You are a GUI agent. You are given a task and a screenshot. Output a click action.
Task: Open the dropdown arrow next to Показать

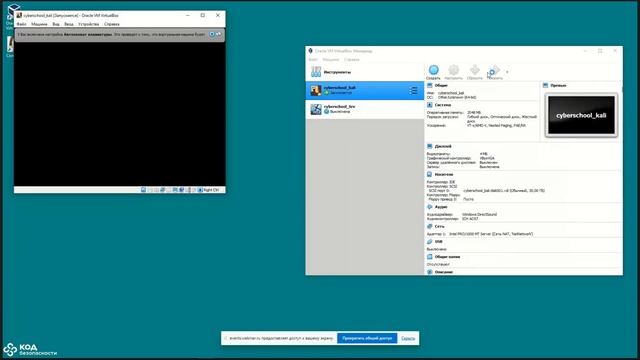tap(507, 72)
